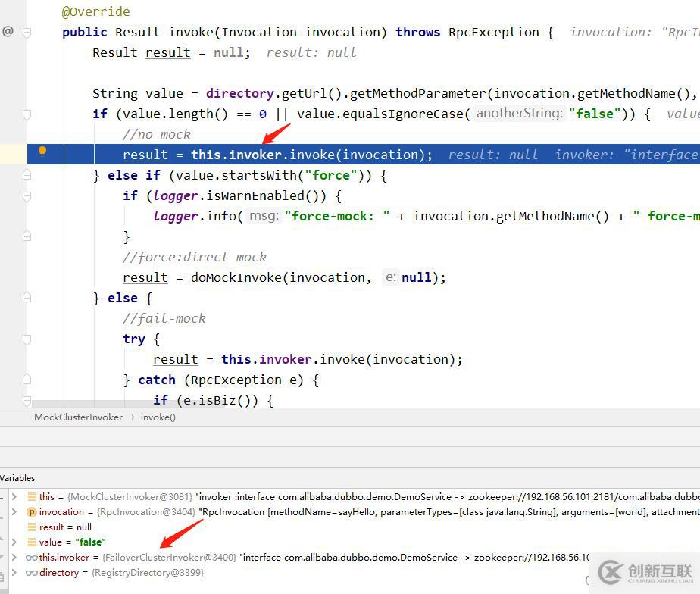This screenshot has width=700, height=594.
Task: Expand the 'this' MockClusterInvoker variable node
Action: pyautogui.click(x=14, y=497)
